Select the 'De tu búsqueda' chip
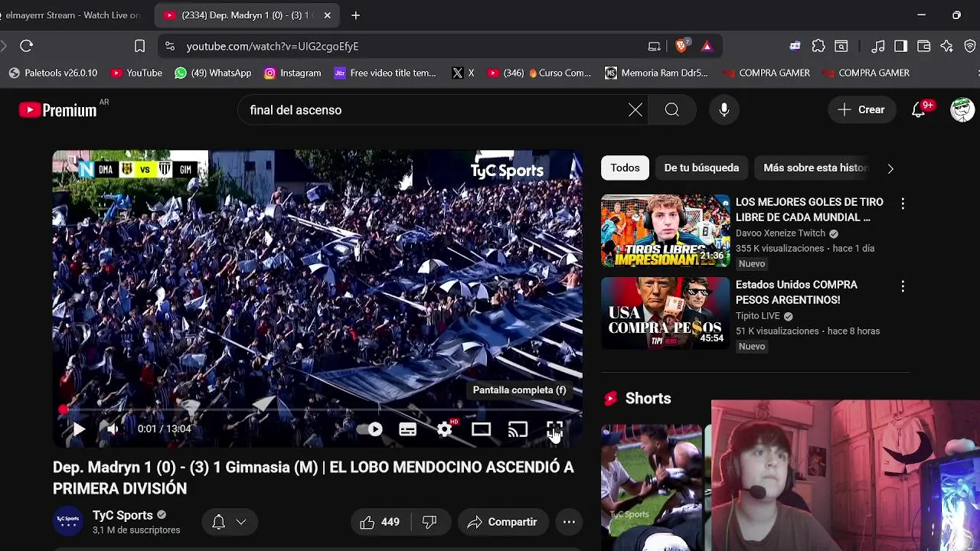 (x=701, y=168)
